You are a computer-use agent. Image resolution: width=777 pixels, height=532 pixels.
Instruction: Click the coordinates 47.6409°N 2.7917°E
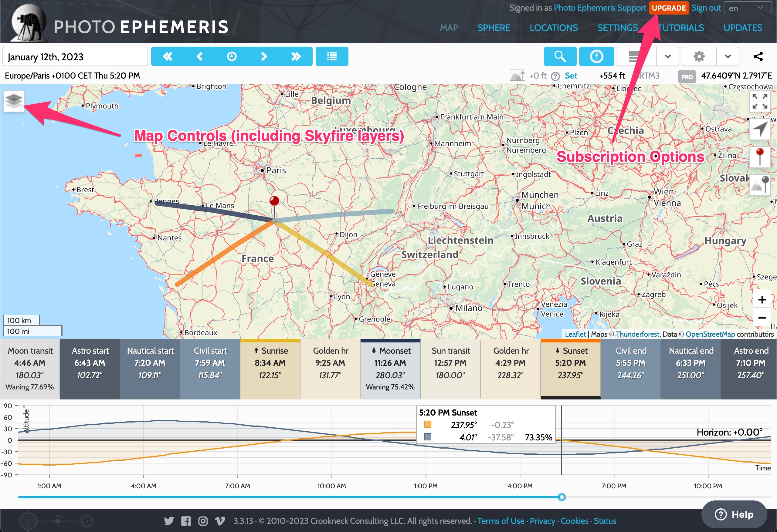pos(736,76)
